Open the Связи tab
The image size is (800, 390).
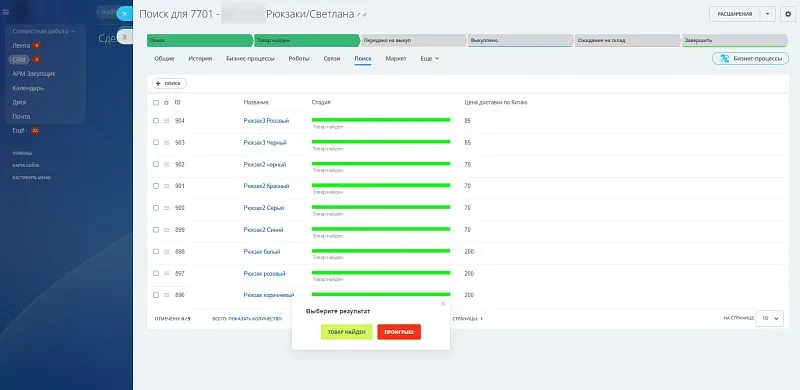click(x=332, y=59)
